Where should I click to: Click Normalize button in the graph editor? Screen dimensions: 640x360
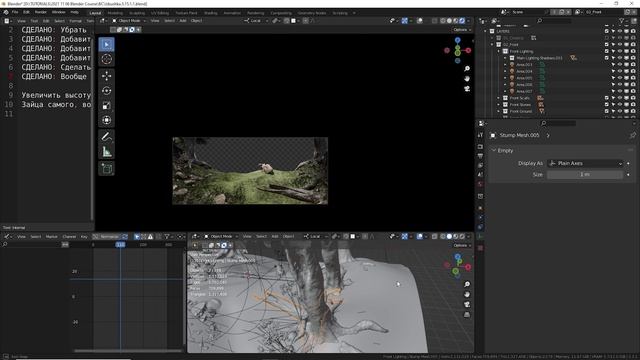tap(109, 236)
